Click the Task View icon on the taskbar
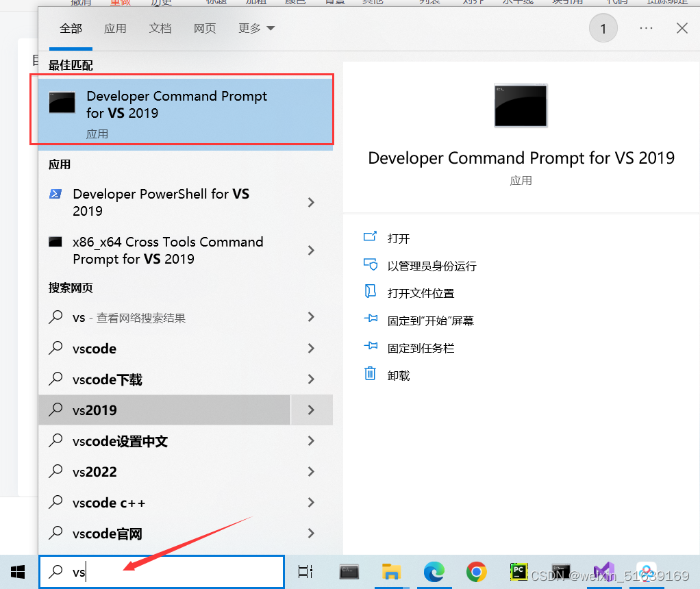 (x=305, y=571)
